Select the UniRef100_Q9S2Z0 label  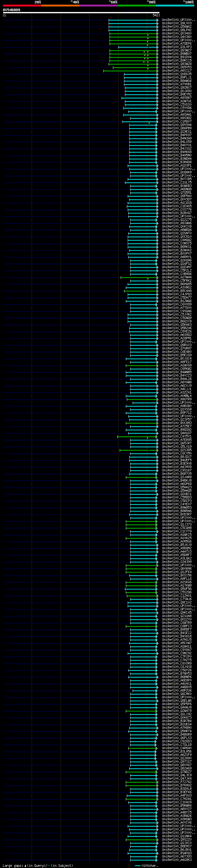[x=176, y=839]
